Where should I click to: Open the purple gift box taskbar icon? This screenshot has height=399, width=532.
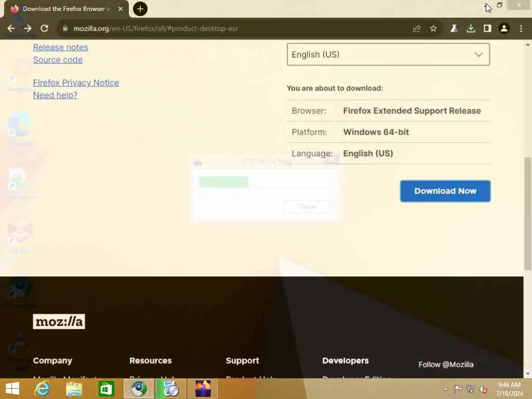203,389
